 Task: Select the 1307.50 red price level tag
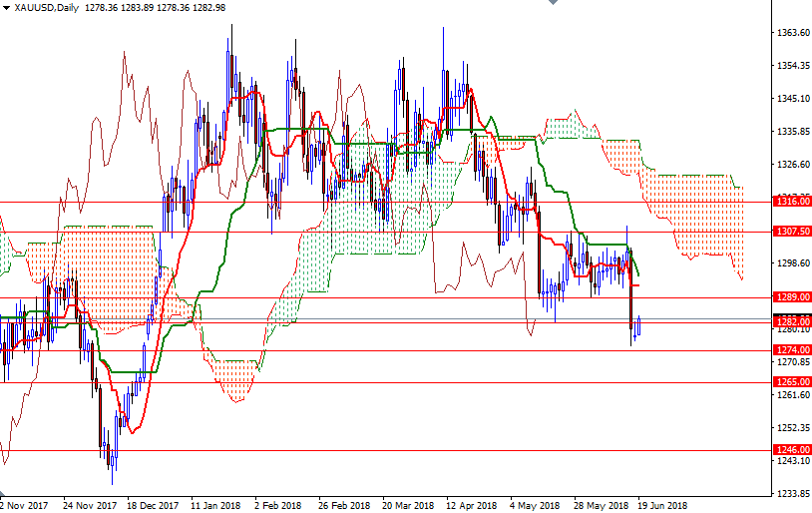click(792, 231)
